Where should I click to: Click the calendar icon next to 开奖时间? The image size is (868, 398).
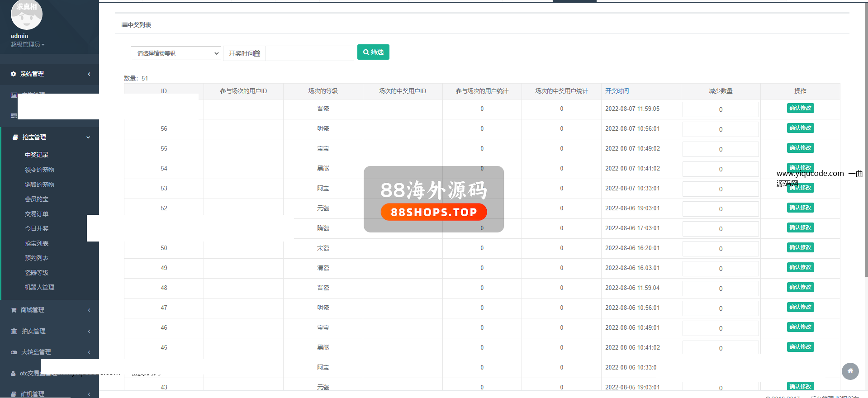click(x=257, y=53)
